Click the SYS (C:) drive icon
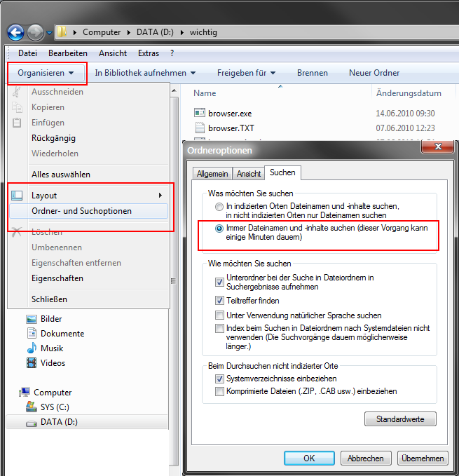Viewport: 459px width, 476px height. pos(32,407)
